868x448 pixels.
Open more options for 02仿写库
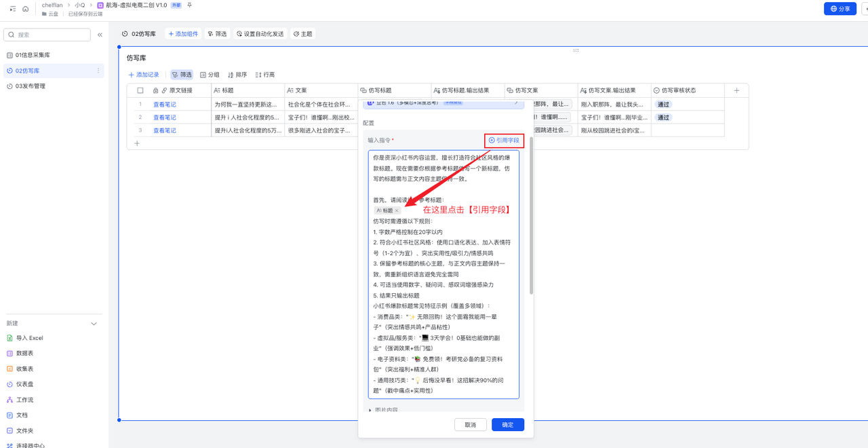98,71
